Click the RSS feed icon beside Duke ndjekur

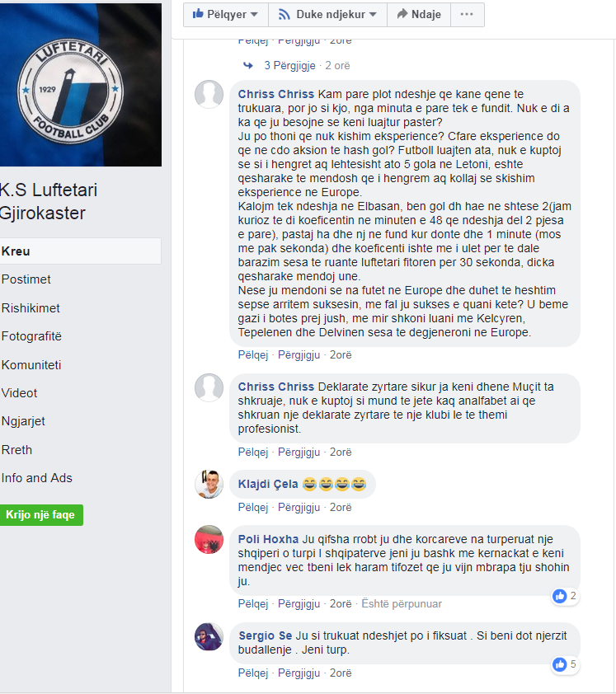point(284,15)
